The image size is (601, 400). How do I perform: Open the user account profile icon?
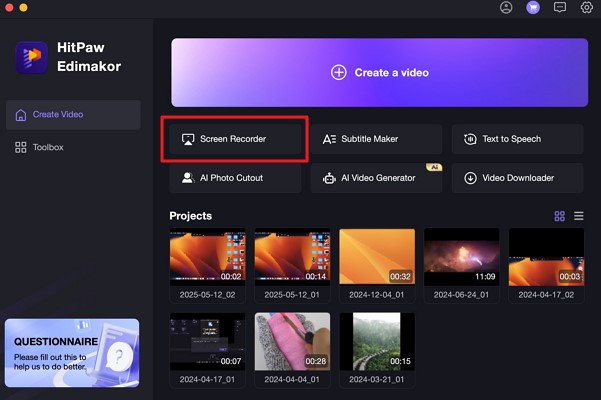pyautogui.click(x=506, y=7)
